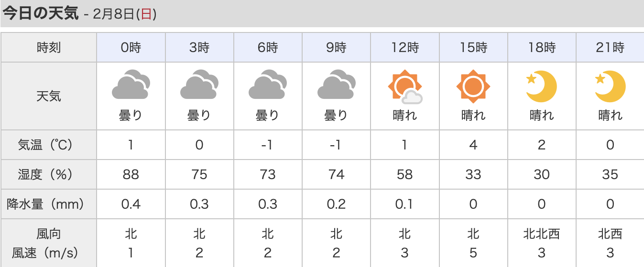The image size is (644, 267).
Task: Click the sunny icon at 15時
Action: pos(473,86)
